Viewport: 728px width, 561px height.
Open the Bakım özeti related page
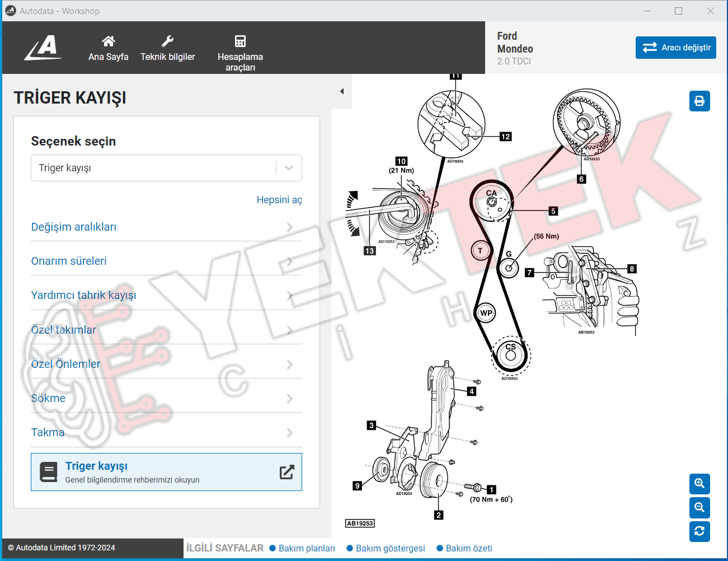(469, 548)
